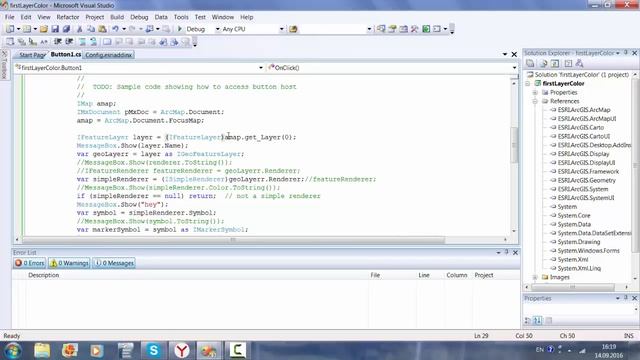Image resolution: width=640 pixels, height=360 pixels.
Task: Sort Error List by Project column
Action: pyautogui.click(x=484, y=275)
